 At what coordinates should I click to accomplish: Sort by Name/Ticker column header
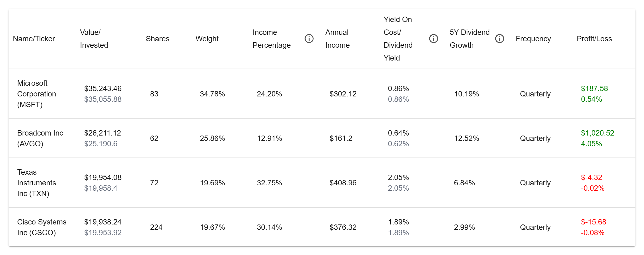34,39
